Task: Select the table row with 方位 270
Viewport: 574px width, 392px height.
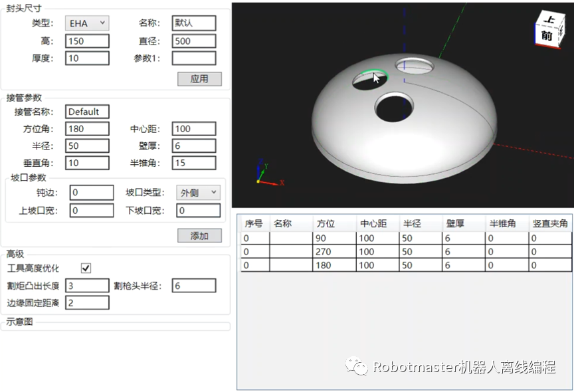Action: click(x=405, y=252)
